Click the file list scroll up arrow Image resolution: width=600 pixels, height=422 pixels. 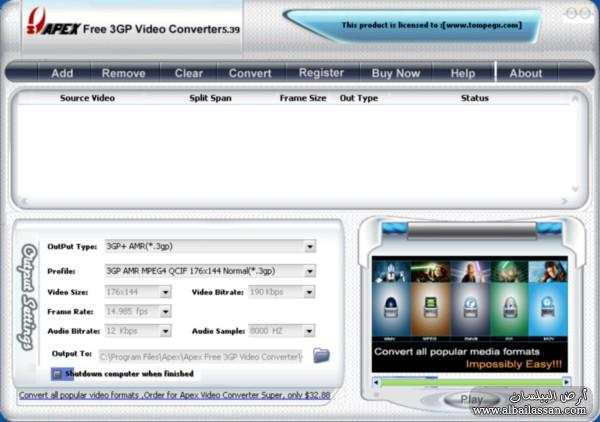point(575,99)
